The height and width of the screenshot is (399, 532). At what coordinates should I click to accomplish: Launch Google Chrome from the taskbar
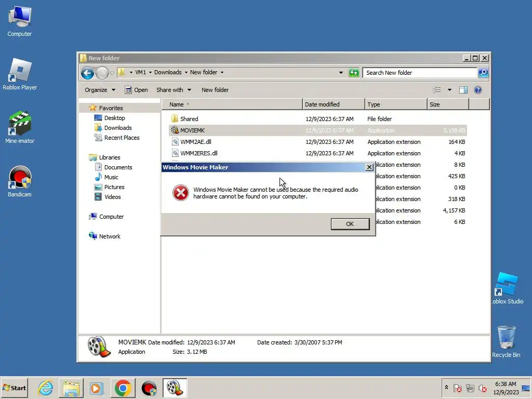tap(123, 388)
